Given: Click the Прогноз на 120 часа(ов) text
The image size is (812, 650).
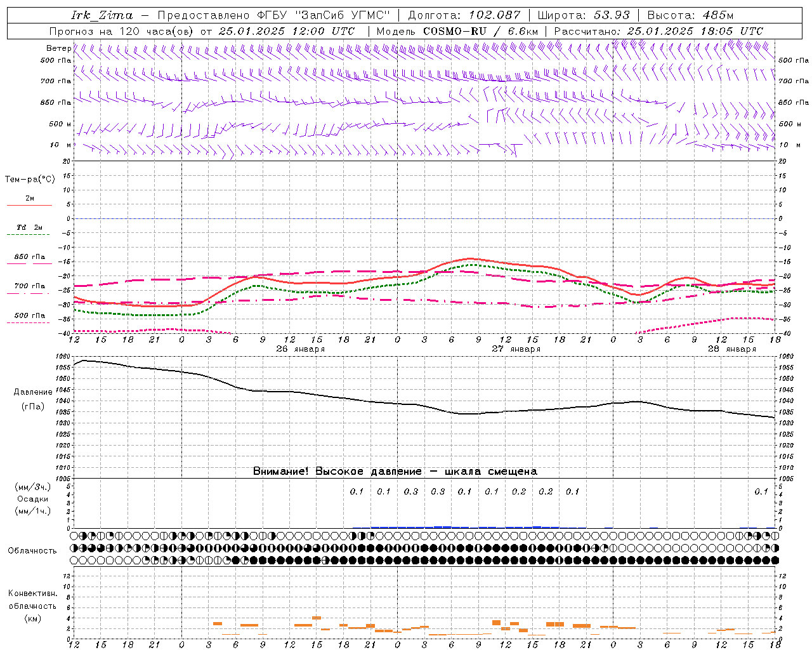Looking at the screenshot, I should [x=122, y=31].
